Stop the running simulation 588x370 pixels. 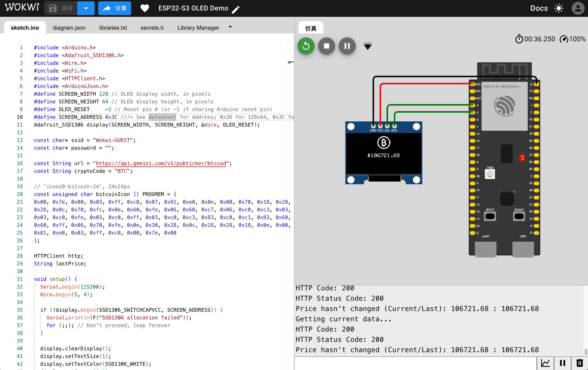(x=326, y=46)
